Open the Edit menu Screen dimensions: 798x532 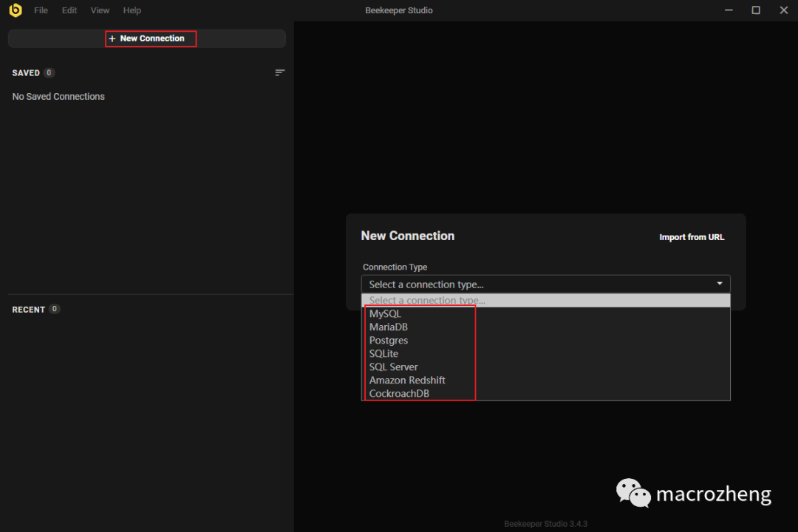69,10
